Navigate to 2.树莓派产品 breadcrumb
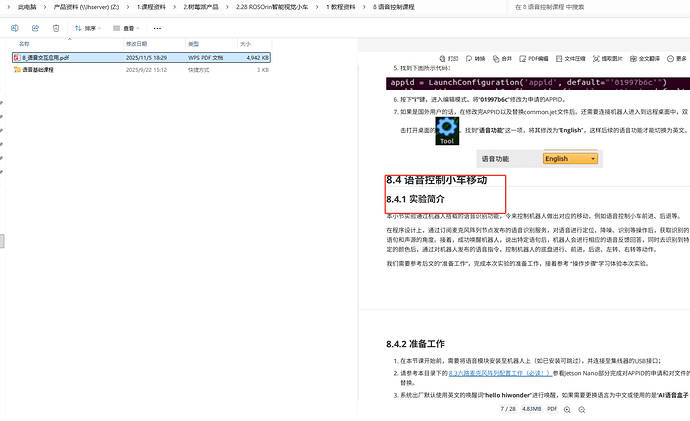The image size is (690, 421). pyautogui.click(x=201, y=7)
